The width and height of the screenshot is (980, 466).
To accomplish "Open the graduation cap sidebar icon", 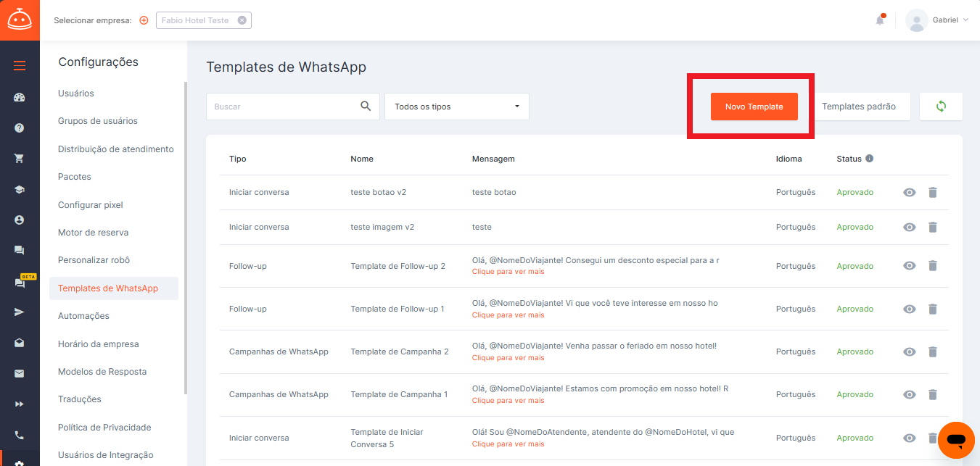I will click(20, 189).
